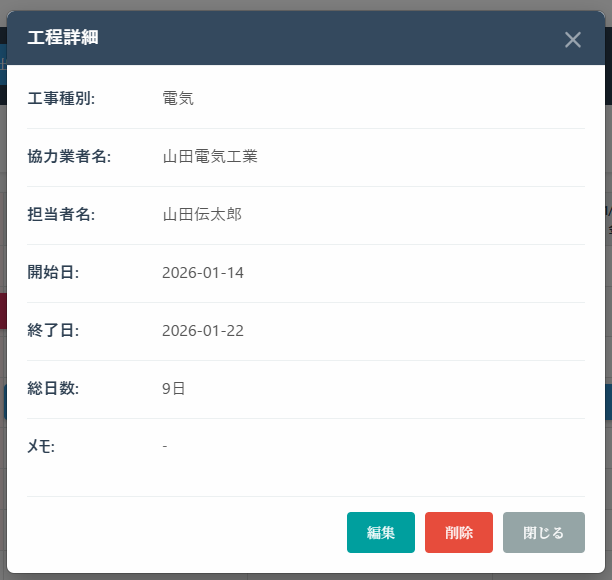Click the 終了日 label
Viewport: 612px width, 580px height.
tap(53, 331)
